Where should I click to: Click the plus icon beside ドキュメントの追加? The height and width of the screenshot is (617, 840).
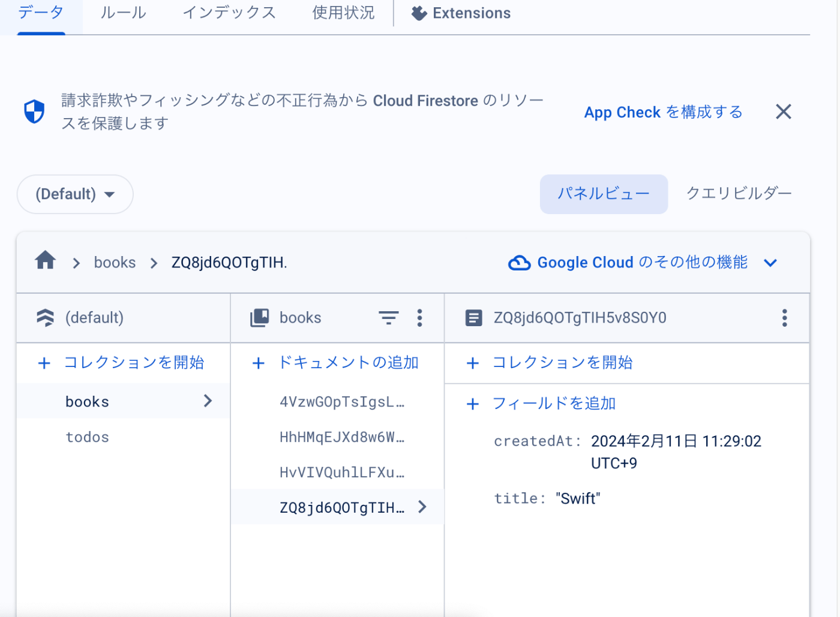pos(259,363)
